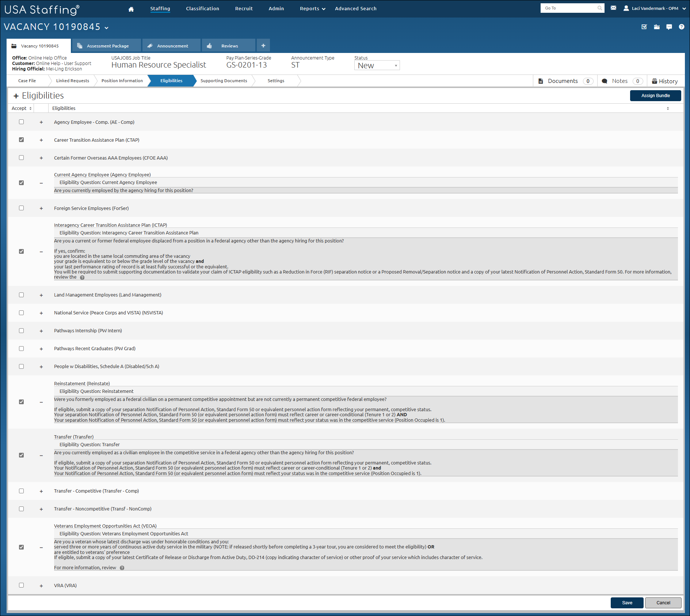Open the inbox tray icon in header
The width and height of the screenshot is (690, 616).
[x=657, y=27]
